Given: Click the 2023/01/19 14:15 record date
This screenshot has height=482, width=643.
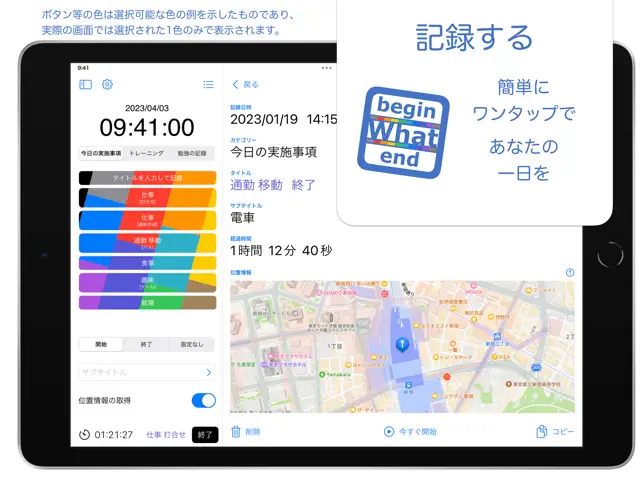Looking at the screenshot, I should (283, 119).
